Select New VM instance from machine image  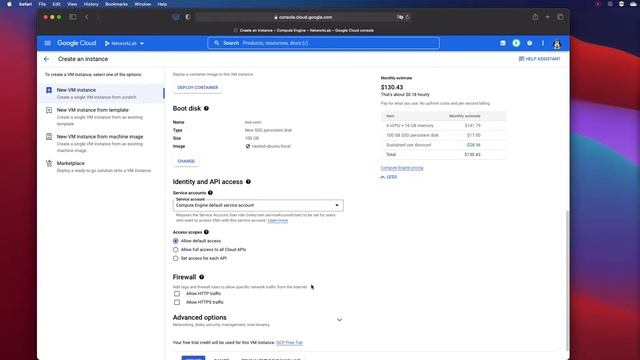click(x=102, y=143)
